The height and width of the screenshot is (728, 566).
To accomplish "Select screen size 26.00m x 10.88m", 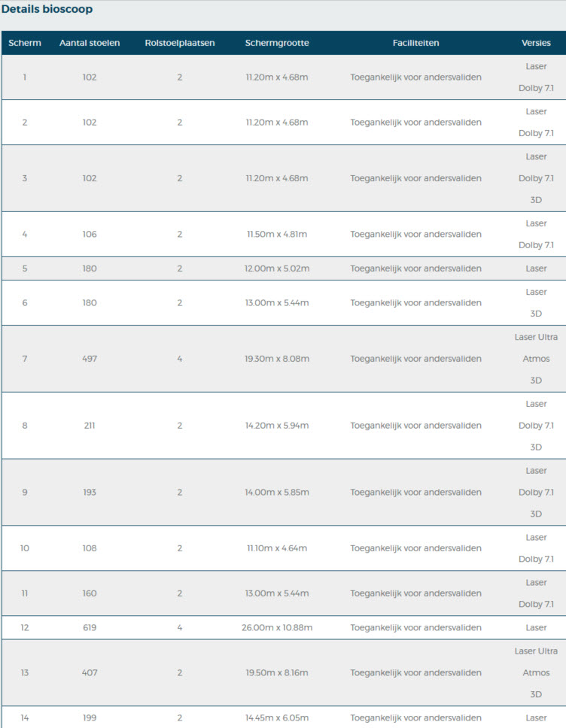I will tap(277, 627).
